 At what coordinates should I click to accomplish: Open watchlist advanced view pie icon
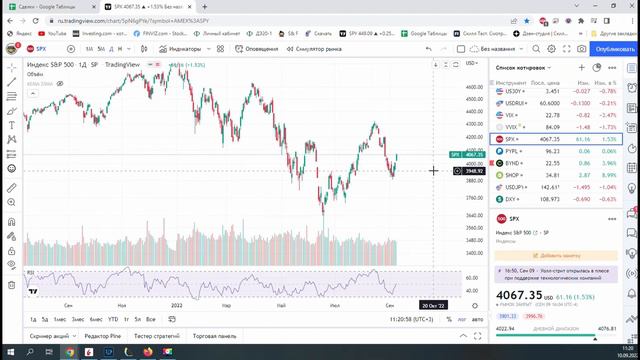[x=597, y=68]
